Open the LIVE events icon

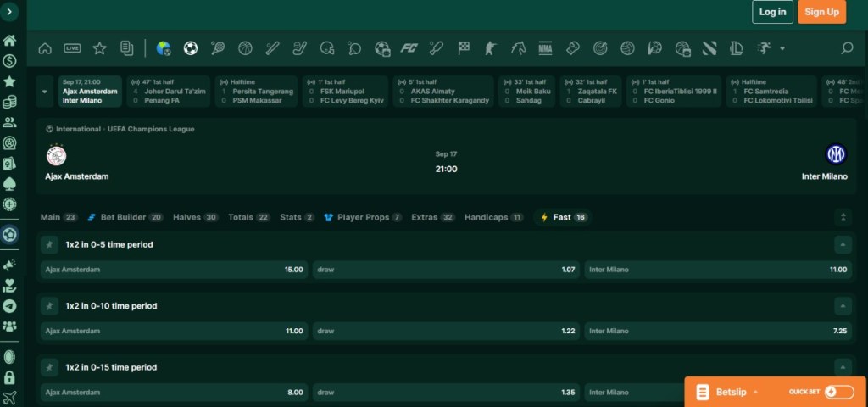click(x=73, y=48)
